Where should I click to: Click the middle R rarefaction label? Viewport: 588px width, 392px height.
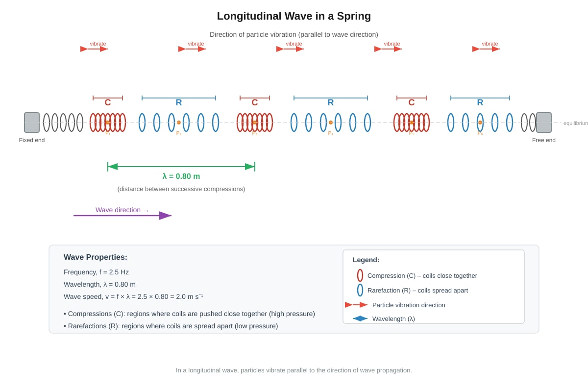click(x=331, y=102)
